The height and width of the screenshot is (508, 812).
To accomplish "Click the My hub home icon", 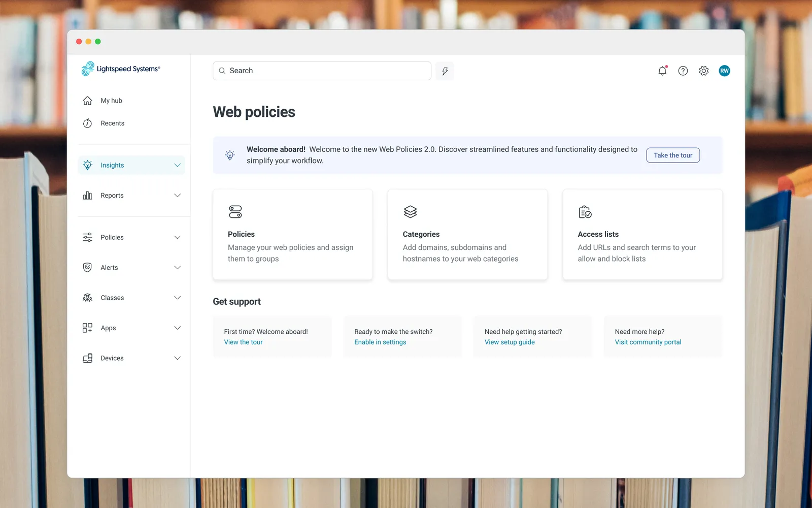I will [87, 101].
